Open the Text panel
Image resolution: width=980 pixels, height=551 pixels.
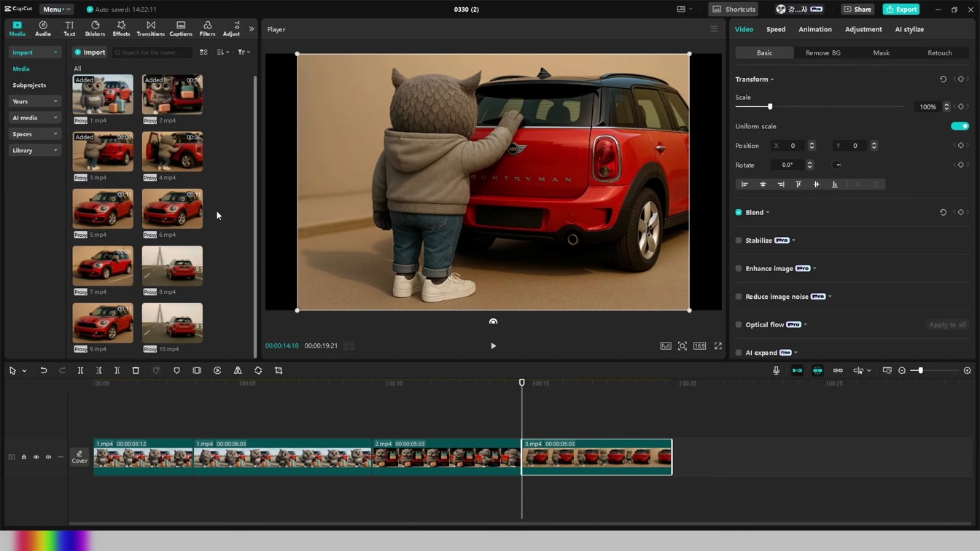click(69, 28)
